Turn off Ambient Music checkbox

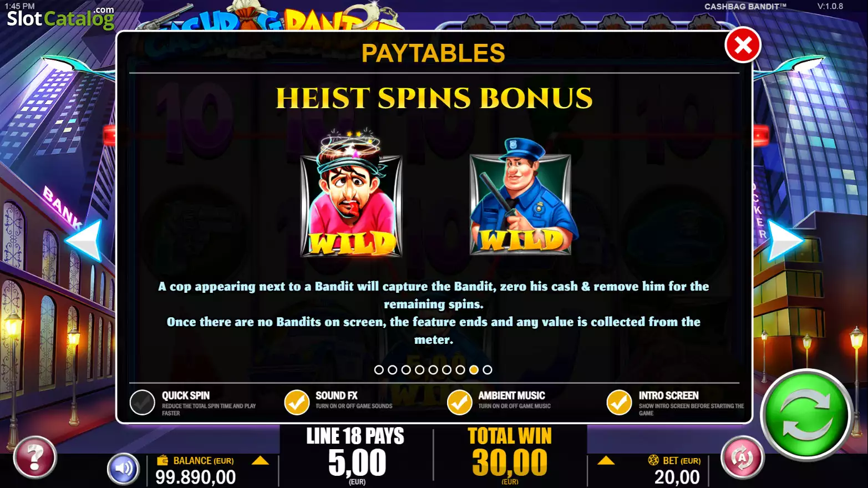pos(459,403)
